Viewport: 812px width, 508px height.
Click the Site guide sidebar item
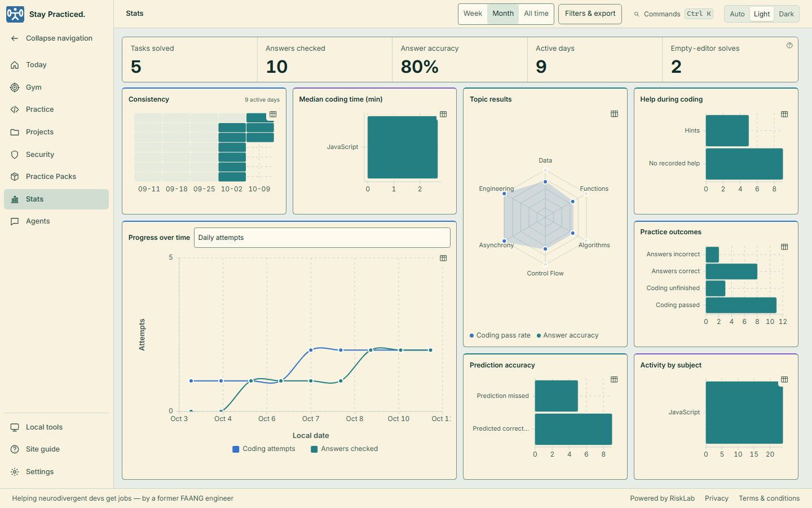click(x=56, y=449)
